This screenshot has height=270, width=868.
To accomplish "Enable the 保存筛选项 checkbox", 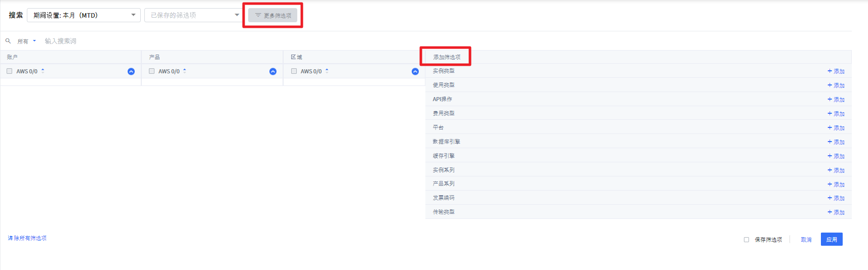I will [746, 240].
